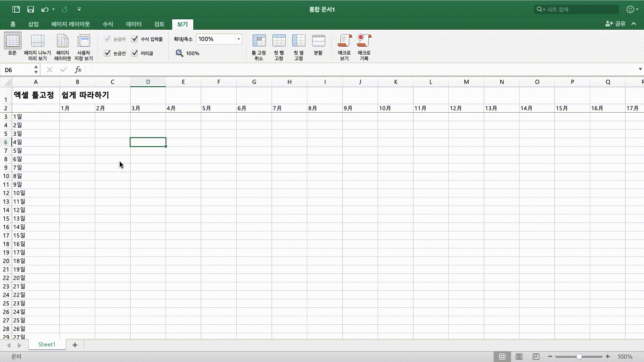The height and width of the screenshot is (362, 644).
Task: Click the sheet search field (시트 검색)
Action: [x=577, y=9]
